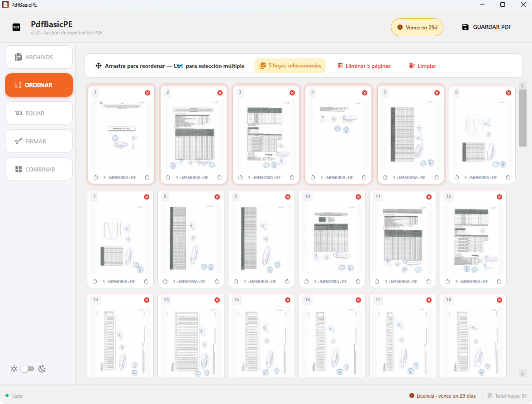
Task: Click Licencia vence en 29 días status
Action: [x=442, y=396]
